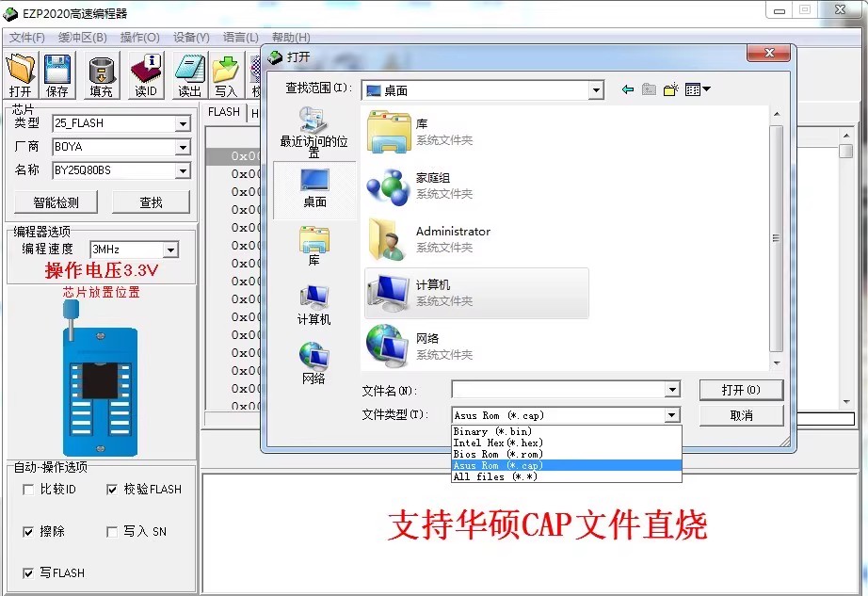The image size is (868, 596).
Task: Toggle the 校验FLASH checkbox
Action: coord(112,490)
